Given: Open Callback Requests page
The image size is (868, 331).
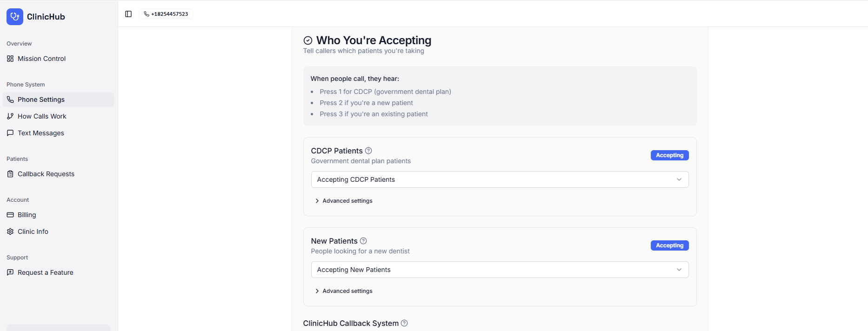Looking at the screenshot, I should (x=46, y=174).
